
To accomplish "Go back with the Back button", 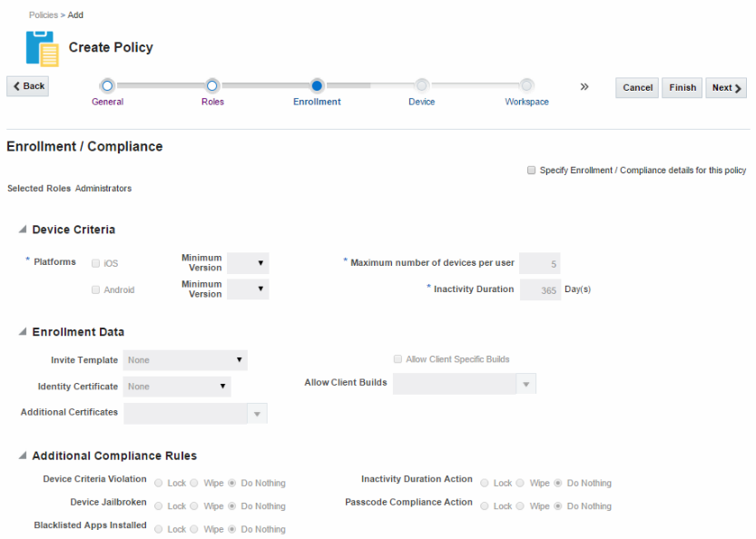I will [x=27, y=86].
